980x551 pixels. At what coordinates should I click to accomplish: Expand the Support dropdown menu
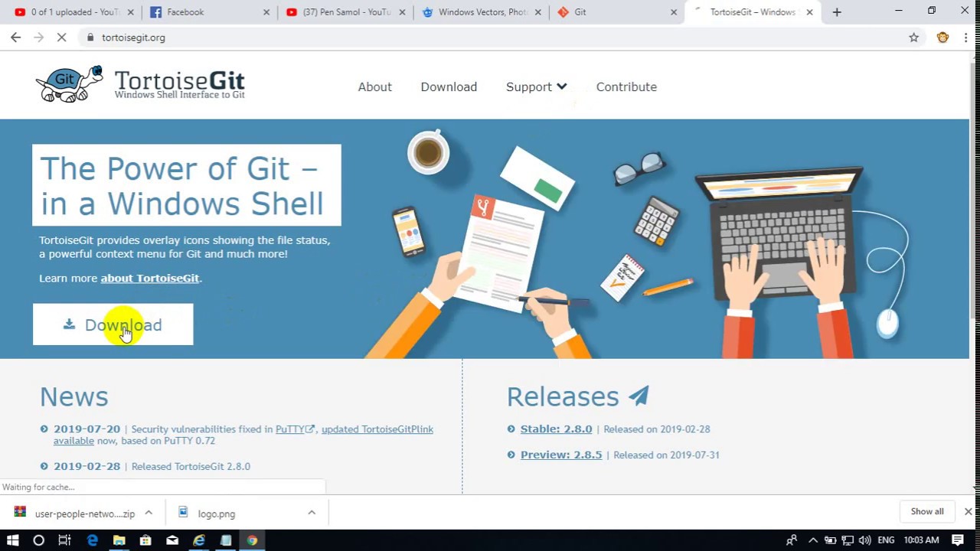(x=536, y=87)
